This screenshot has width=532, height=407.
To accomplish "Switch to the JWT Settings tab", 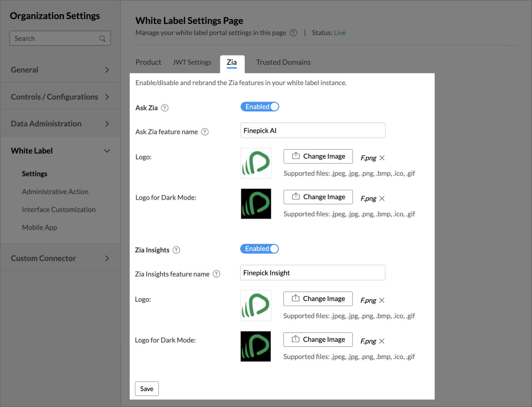I will point(192,62).
